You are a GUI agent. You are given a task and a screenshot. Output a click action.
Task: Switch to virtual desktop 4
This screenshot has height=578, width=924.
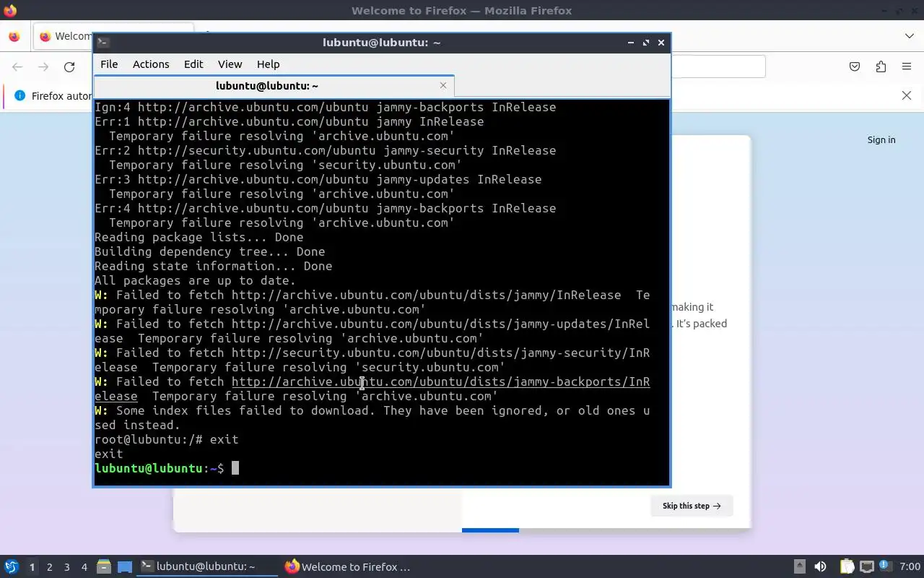(x=84, y=567)
